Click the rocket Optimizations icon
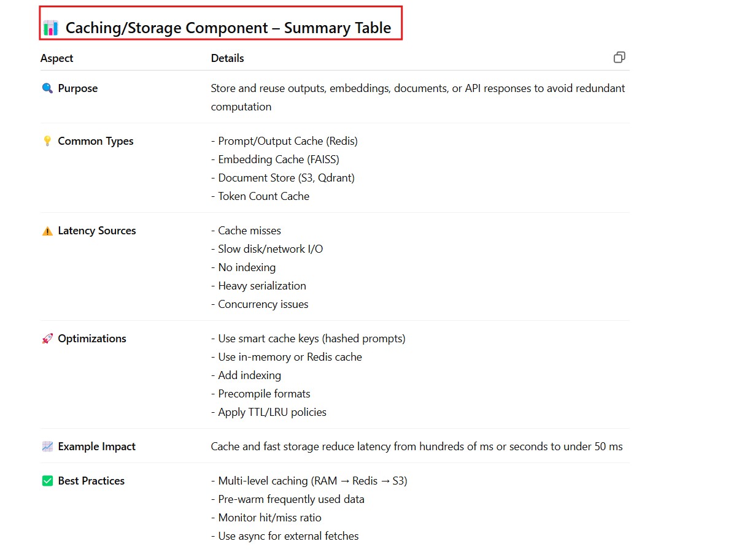 click(x=47, y=339)
